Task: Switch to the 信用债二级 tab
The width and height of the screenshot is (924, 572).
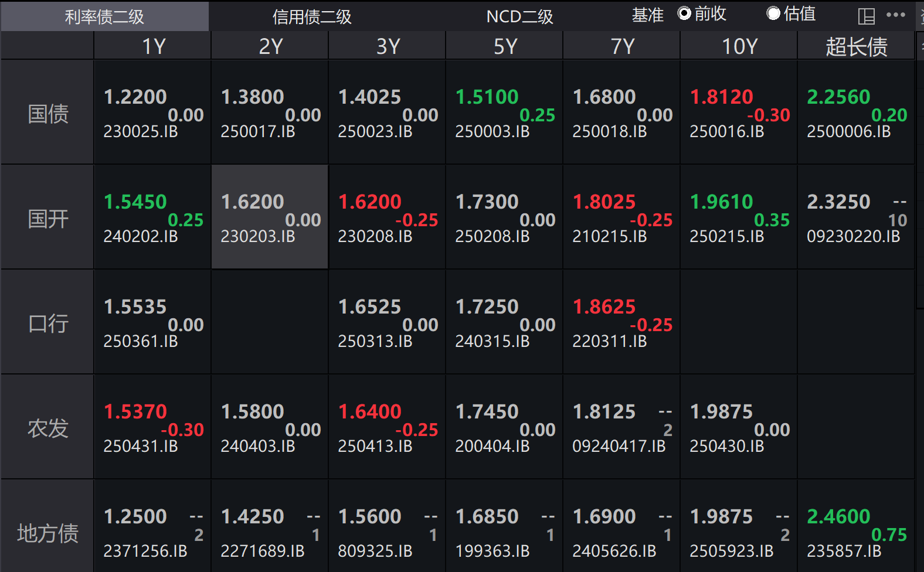Action: tap(312, 16)
